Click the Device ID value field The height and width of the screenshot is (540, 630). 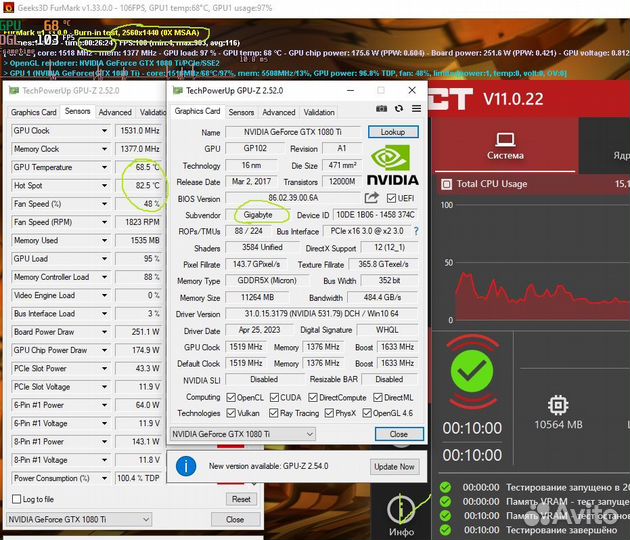click(x=375, y=215)
